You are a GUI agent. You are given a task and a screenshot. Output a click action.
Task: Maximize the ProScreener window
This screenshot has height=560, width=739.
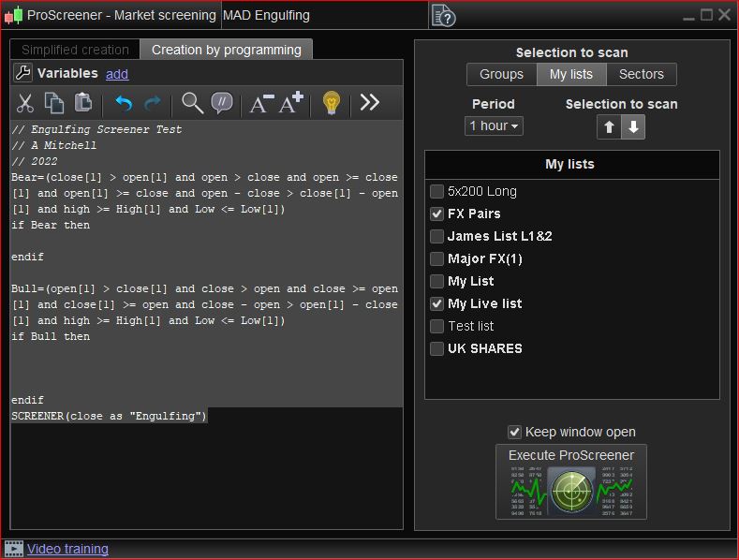706,15
